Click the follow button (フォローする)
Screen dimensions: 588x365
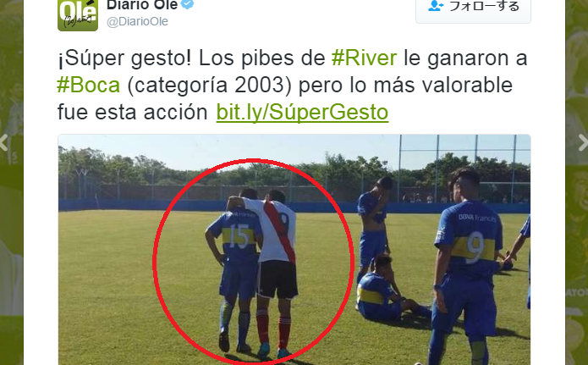coord(473,10)
